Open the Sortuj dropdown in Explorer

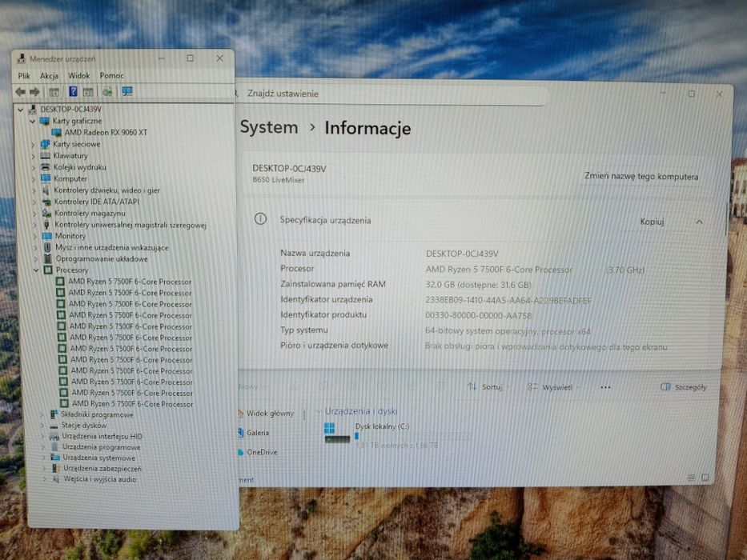pos(488,386)
